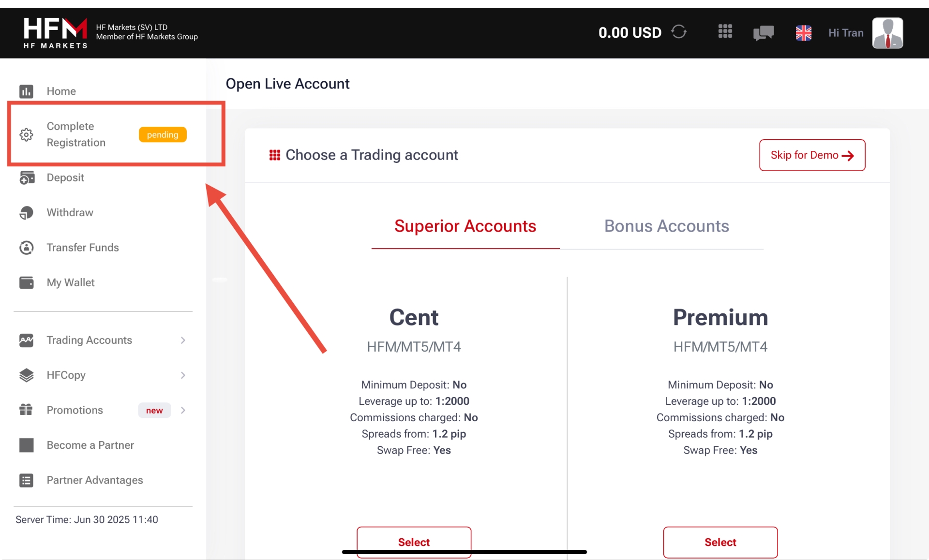Click the UK flag language selector

tap(803, 33)
